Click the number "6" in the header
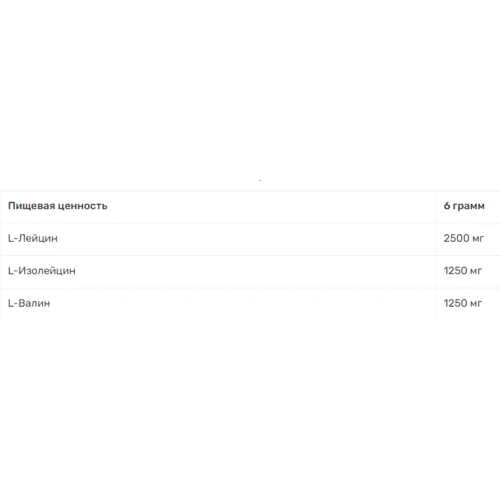This screenshot has width=500, height=500. pyautogui.click(x=447, y=206)
